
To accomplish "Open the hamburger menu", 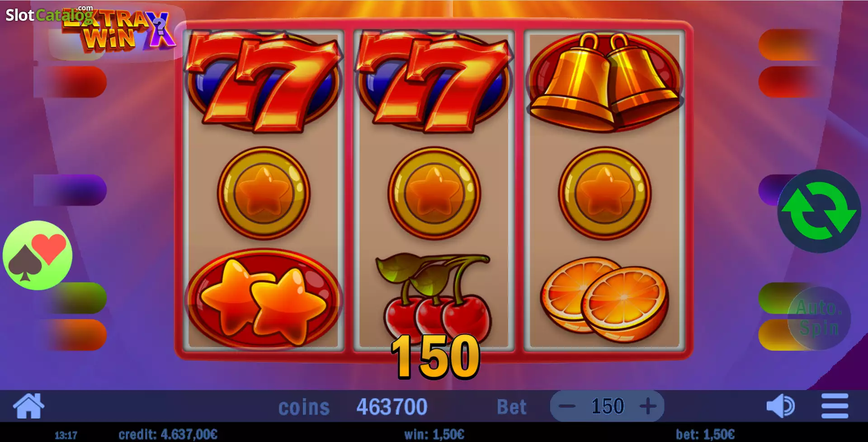I will tap(835, 406).
